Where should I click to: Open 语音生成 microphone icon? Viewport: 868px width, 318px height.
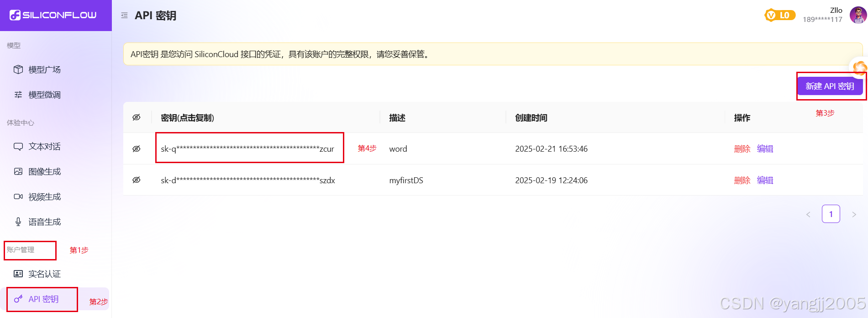point(18,222)
